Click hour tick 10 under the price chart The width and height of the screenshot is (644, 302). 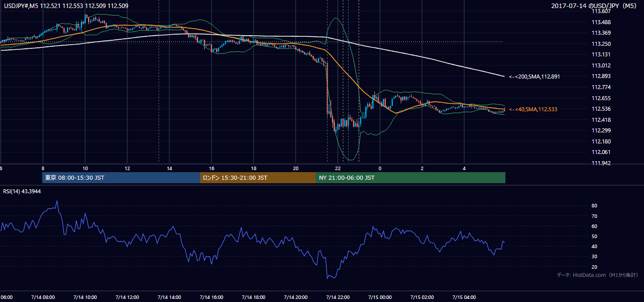coord(85,168)
